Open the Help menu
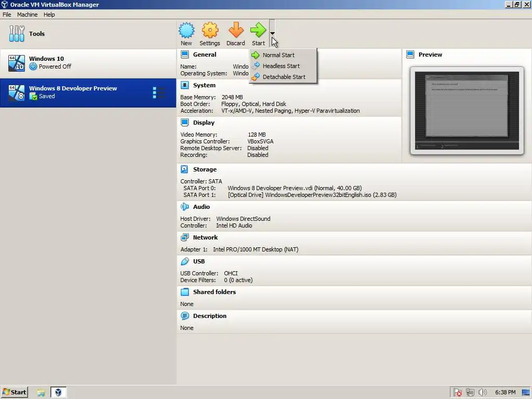 click(x=49, y=15)
